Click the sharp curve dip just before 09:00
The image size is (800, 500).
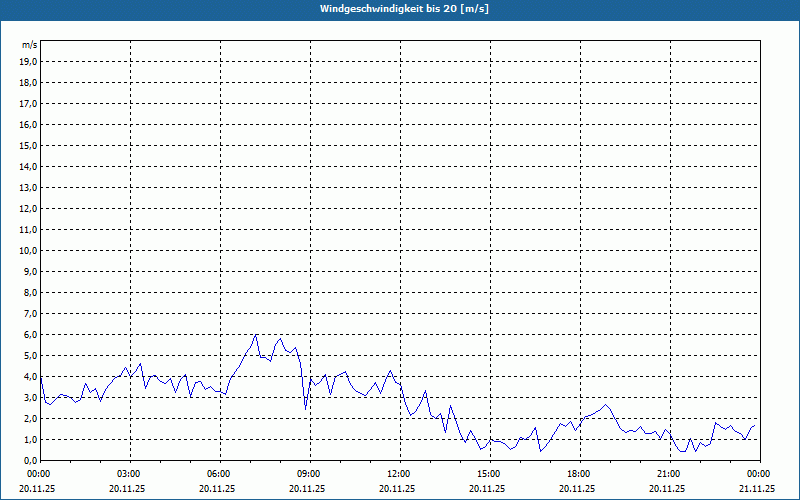point(306,408)
